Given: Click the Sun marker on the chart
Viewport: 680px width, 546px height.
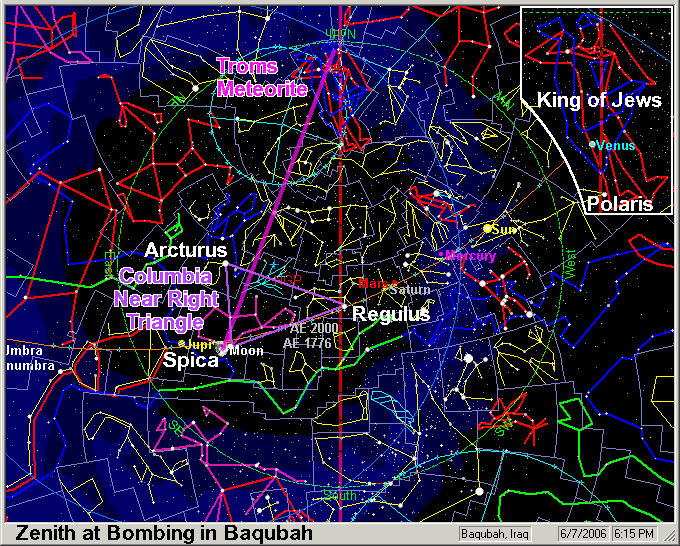Looking at the screenshot, I should [487, 229].
